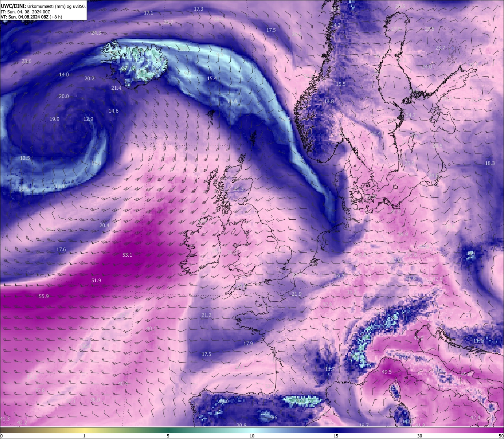
Task: Click the 21.2 value near Brittany
Action: [x=206, y=315]
